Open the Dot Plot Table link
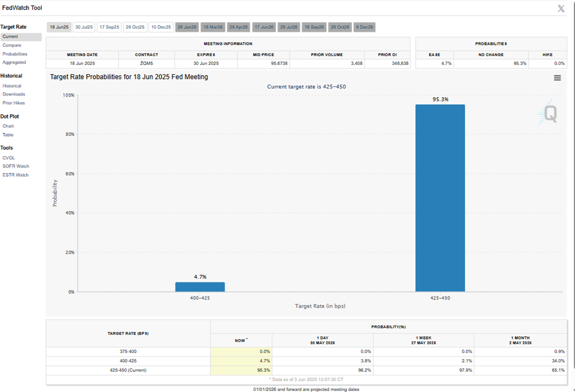 point(8,135)
